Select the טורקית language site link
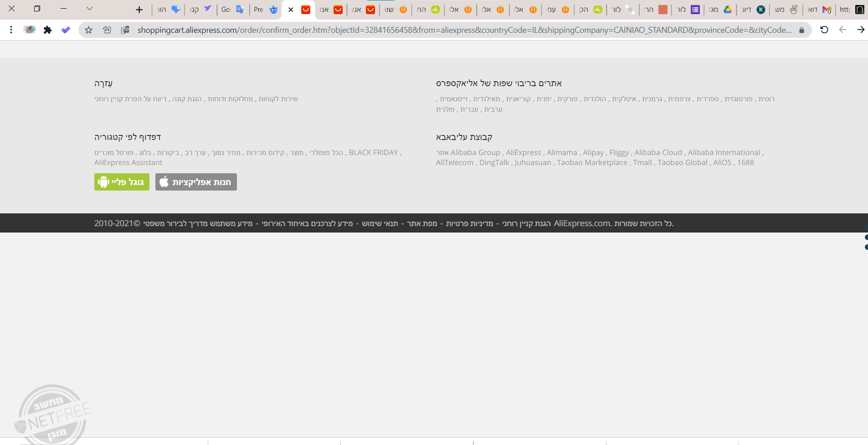Screen dimensions: 868x445 [x=568, y=99]
